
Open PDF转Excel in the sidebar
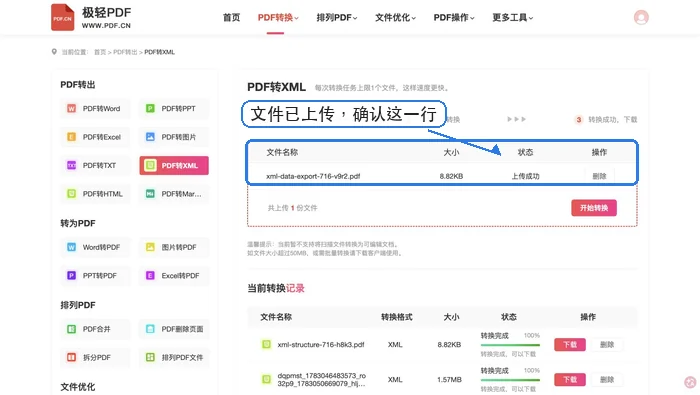[x=95, y=137]
